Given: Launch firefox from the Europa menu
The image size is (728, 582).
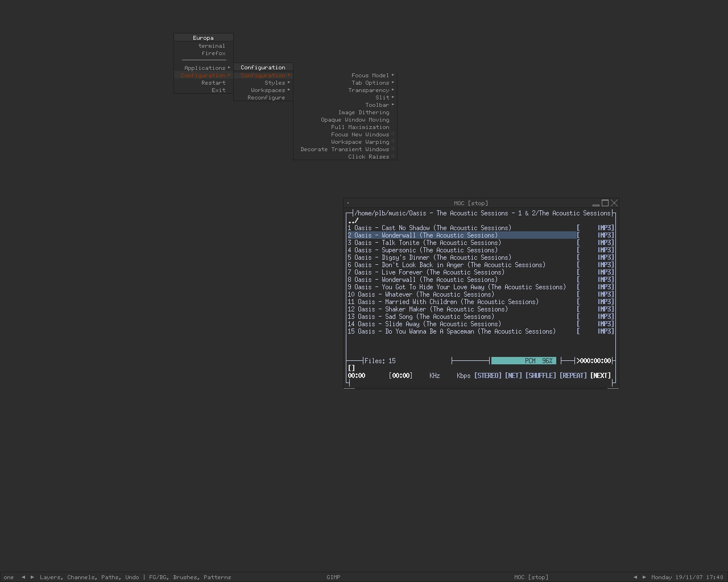Looking at the screenshot, I should [204, 53].
